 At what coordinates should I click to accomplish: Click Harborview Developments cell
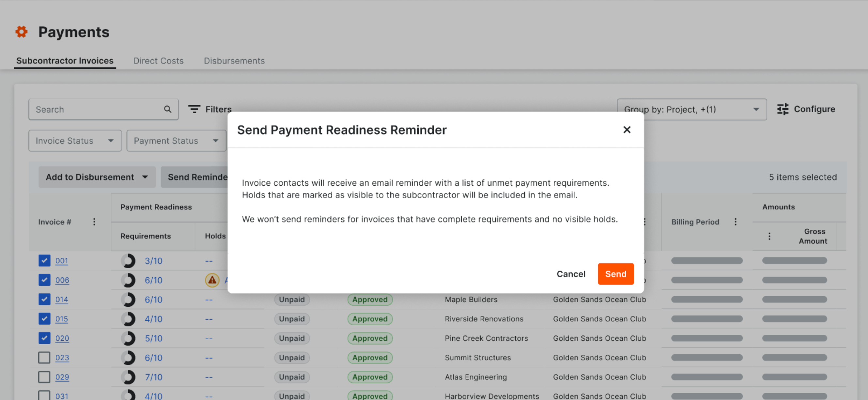[492, 396]
